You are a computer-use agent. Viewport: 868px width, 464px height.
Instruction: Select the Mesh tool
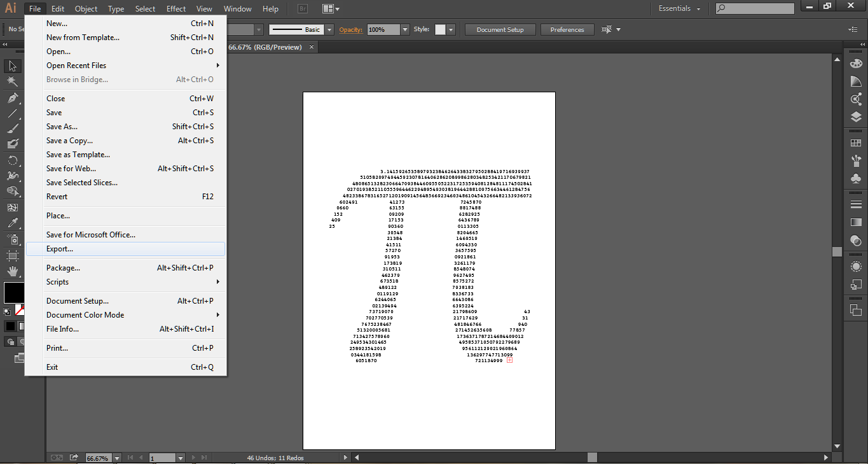[x=12, y=207]
